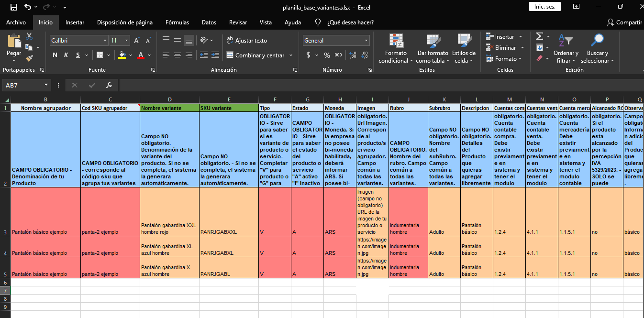Open Dar formato como tabla dropdown
This screenshot has height=318, width=644.
tap(433, 48)
